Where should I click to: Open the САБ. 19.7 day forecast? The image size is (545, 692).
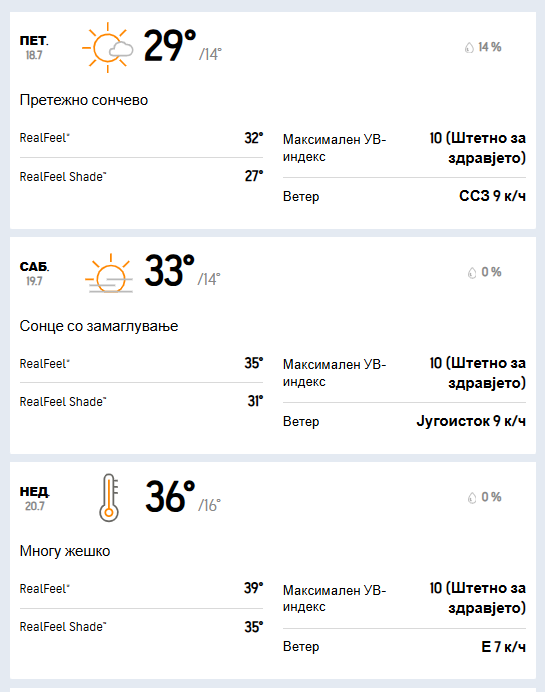coord(34,273)
